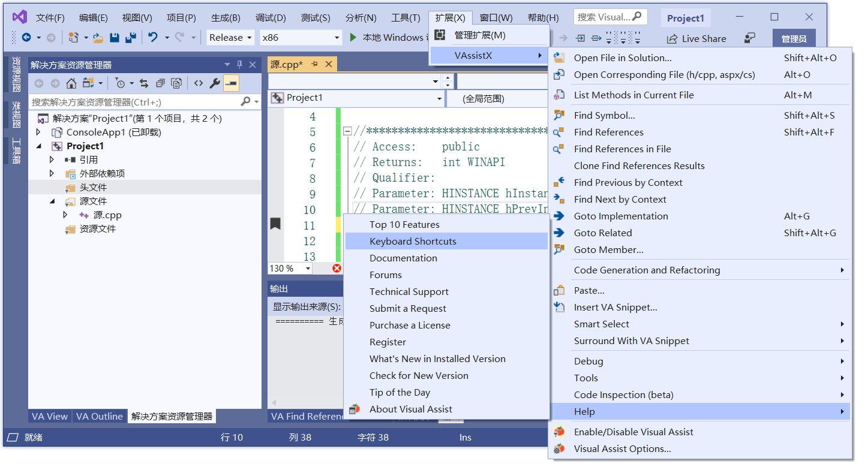868x467 pixels.
Task: Switch to the VA Outline tab
Action: 100,416
